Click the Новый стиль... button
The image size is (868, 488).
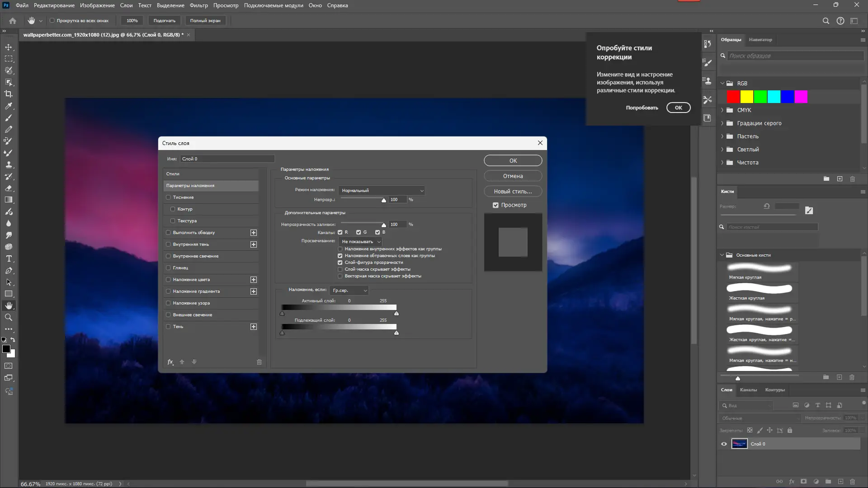coord(513,192)
